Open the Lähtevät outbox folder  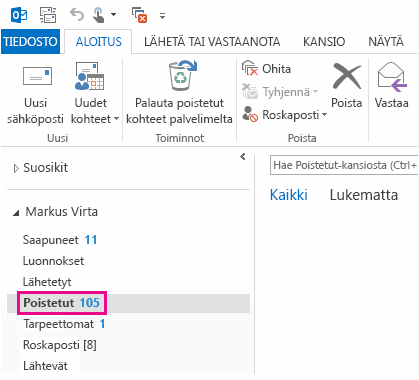tap(45, 366)
